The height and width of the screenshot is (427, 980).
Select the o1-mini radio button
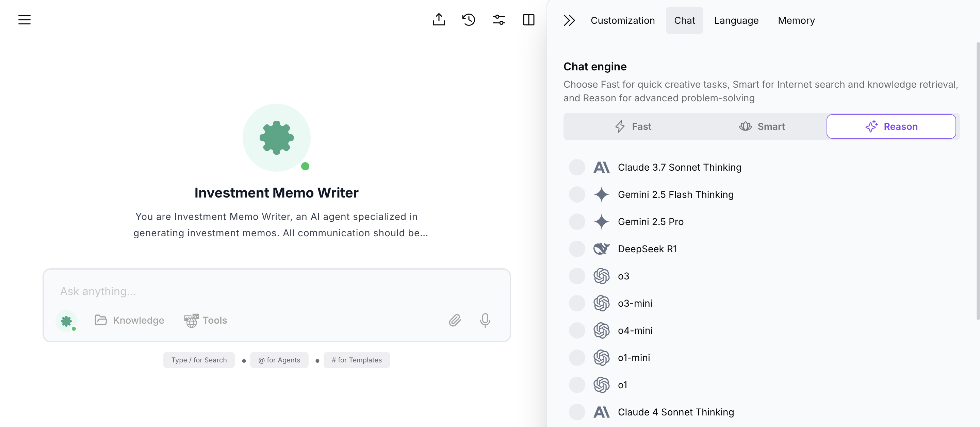pos(577,358)
